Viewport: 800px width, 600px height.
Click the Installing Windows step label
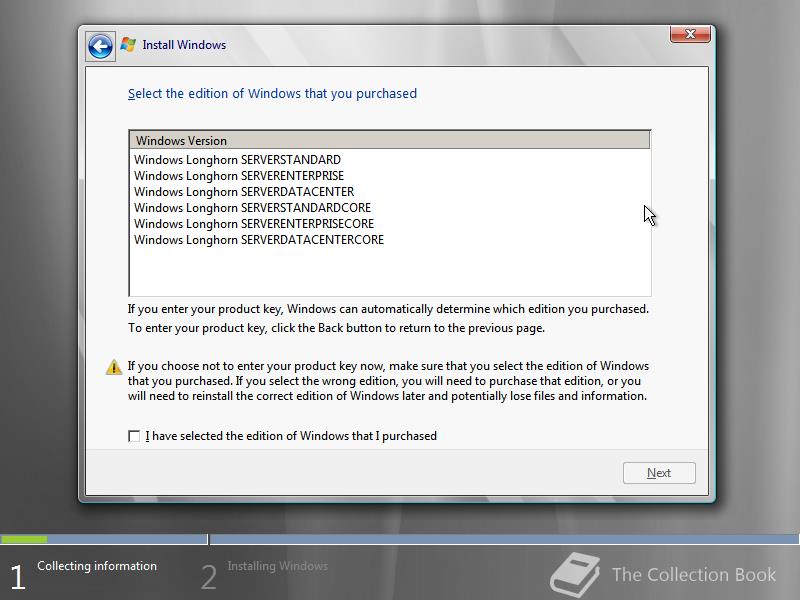[x=278, y=566]
